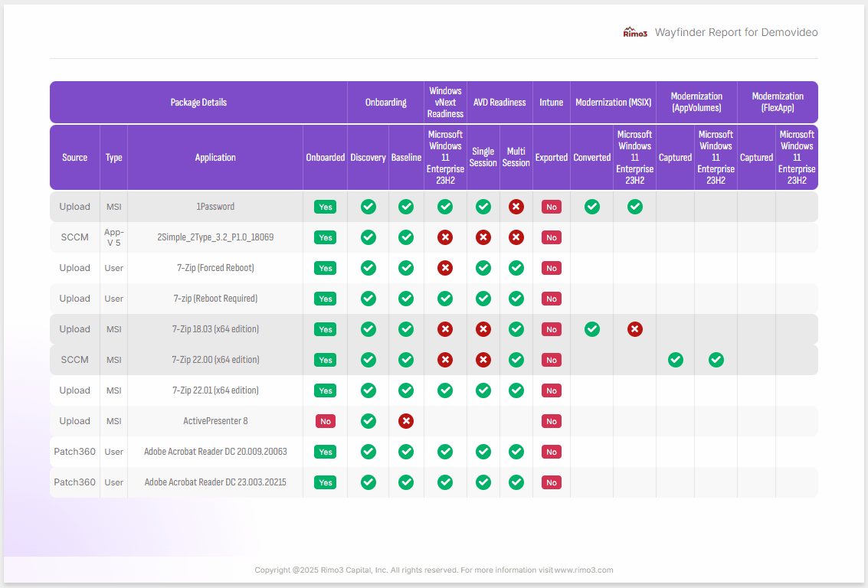868x588 pixels.
Task: Click the red Multi Session cross for 1Password
Action: (x=516, y=207)
